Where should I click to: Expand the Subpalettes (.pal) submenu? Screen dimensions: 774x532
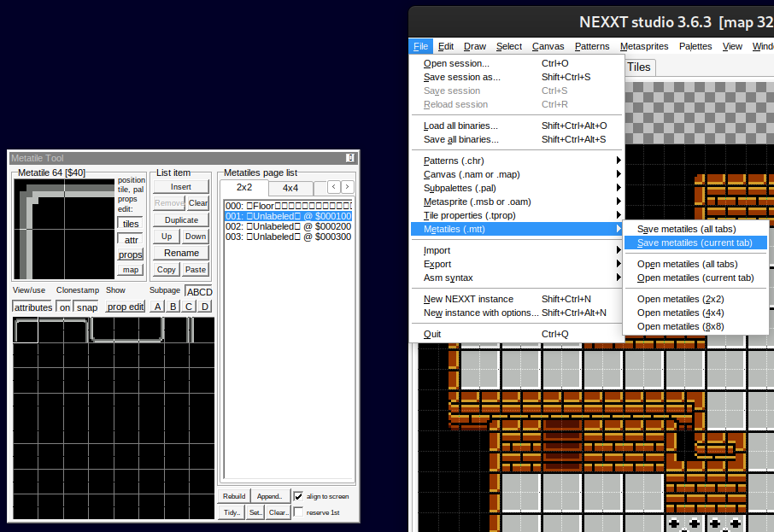517,188
